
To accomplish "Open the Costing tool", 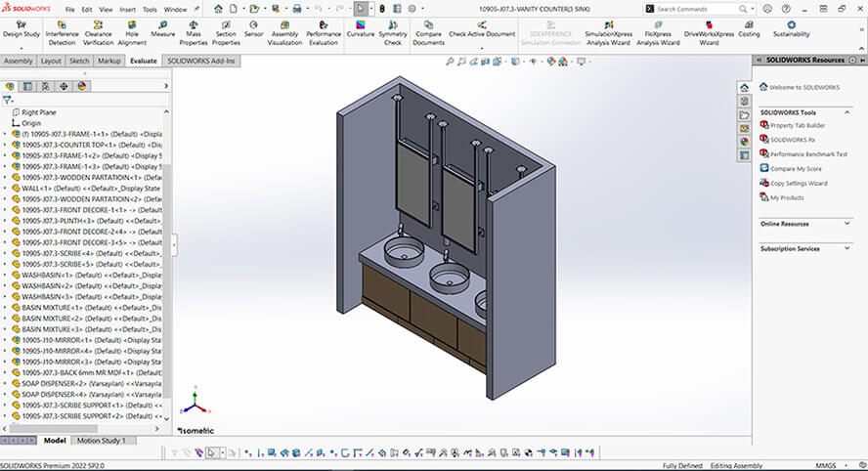I will coord(749,29).
